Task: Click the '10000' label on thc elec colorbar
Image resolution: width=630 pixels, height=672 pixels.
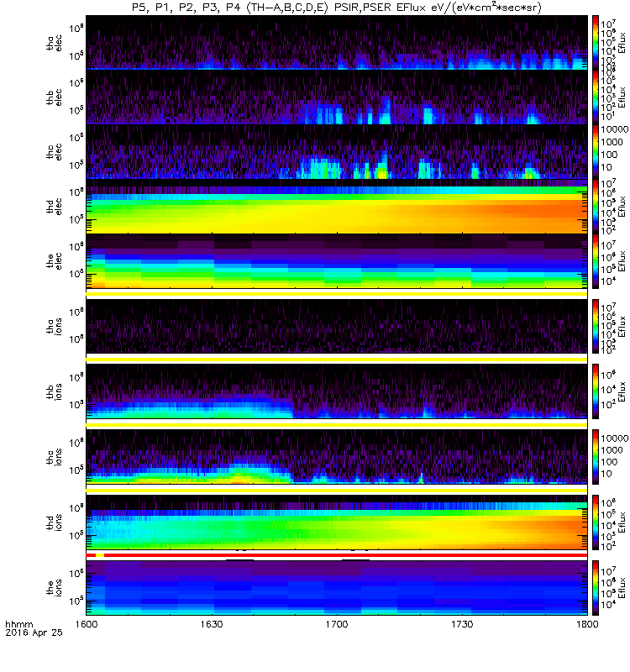Action: pos(615,129)
